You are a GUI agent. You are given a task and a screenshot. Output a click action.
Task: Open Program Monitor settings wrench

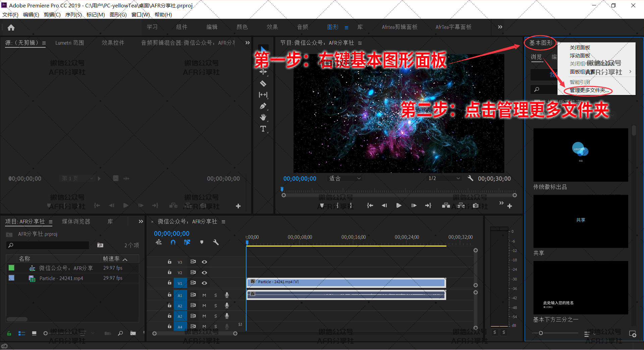click(x=470, y=178)
